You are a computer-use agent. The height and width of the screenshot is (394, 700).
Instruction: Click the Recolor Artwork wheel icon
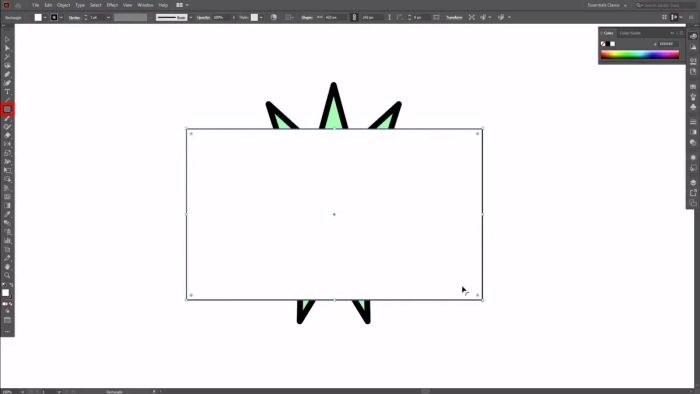point(274,17)
